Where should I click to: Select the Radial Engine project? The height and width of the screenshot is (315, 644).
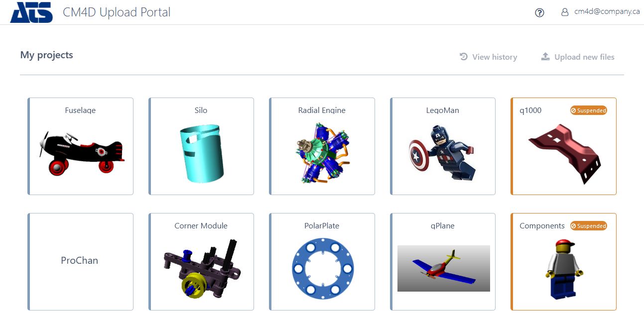322,146
